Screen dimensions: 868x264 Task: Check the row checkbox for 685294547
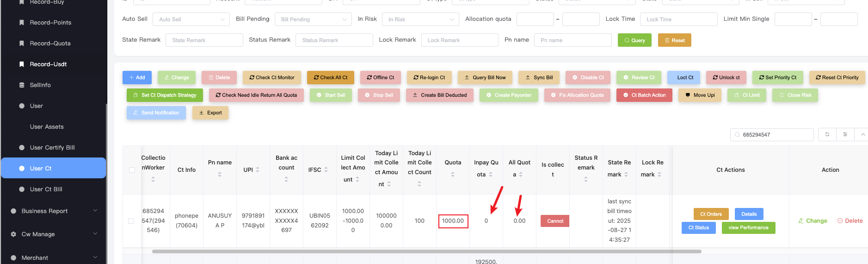pyautogui.click(x=131, y=221)
